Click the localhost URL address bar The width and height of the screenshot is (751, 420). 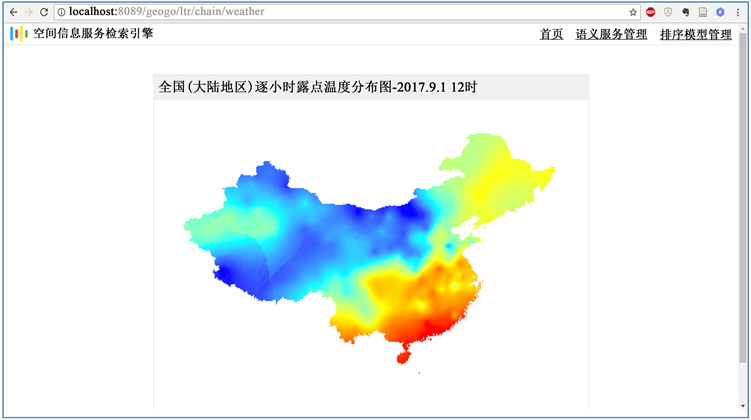coord(347,12)
